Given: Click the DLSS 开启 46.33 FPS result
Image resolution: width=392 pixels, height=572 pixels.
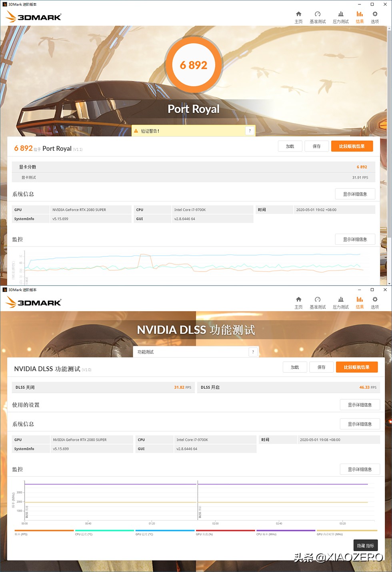Looking at the screenshot, I should [288, 387].
